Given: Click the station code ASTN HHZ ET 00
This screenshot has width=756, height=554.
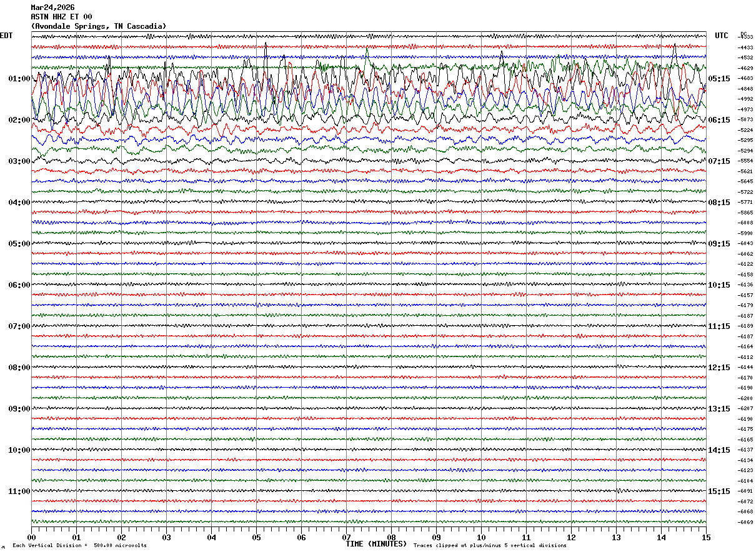Looking at the screenshot, I should point(61,17).
